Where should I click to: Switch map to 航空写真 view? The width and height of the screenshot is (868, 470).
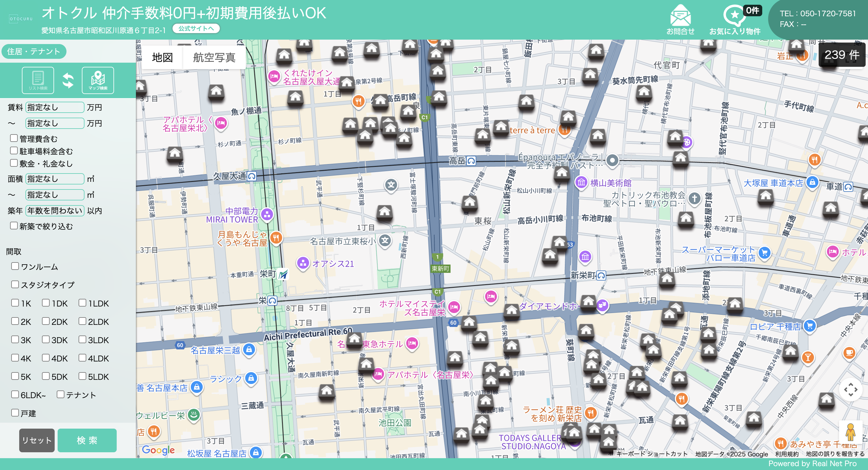214,57
